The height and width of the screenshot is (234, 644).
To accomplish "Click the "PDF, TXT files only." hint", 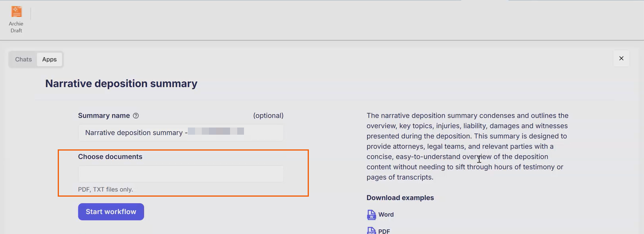I will [105, 190].
